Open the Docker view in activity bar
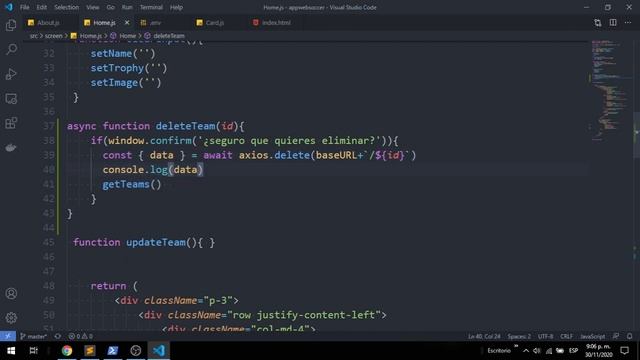 tap(11, 147)
